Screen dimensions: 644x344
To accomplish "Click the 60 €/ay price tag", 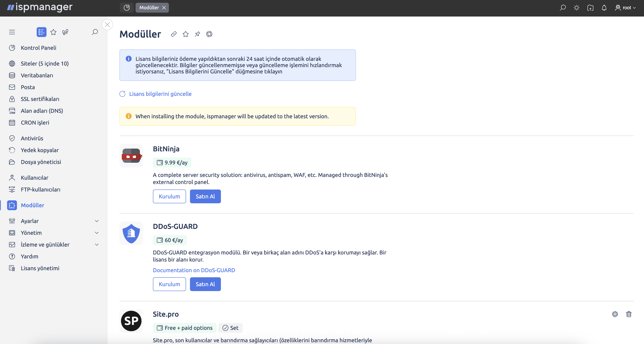I will pyautogui.click(x=170, y=240).
